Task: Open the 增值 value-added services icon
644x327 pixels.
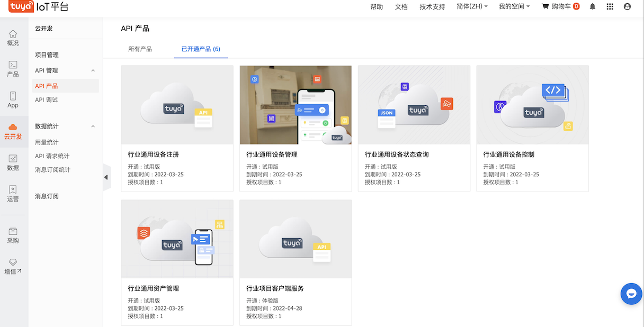Action: click(13, 266)
